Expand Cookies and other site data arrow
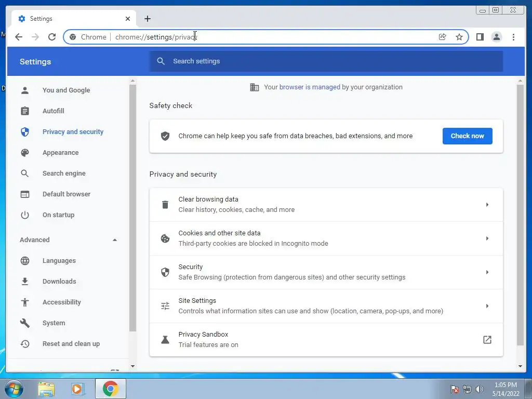 487,238
